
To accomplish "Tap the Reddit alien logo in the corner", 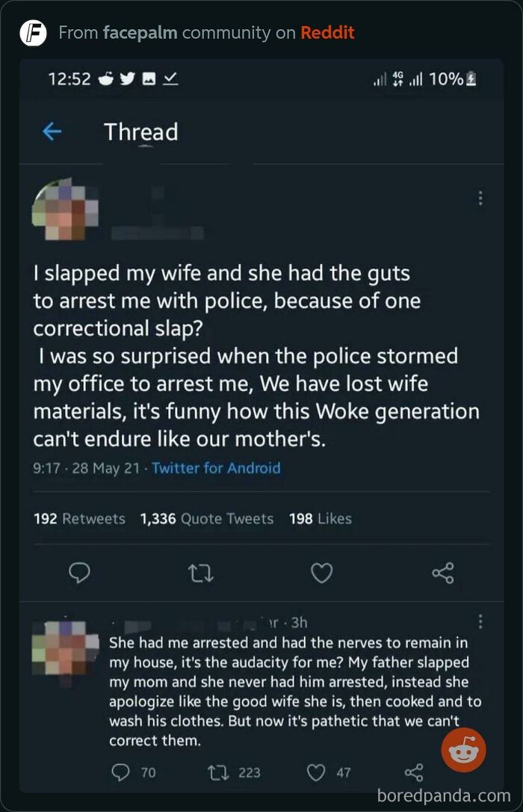I will 464,749.
